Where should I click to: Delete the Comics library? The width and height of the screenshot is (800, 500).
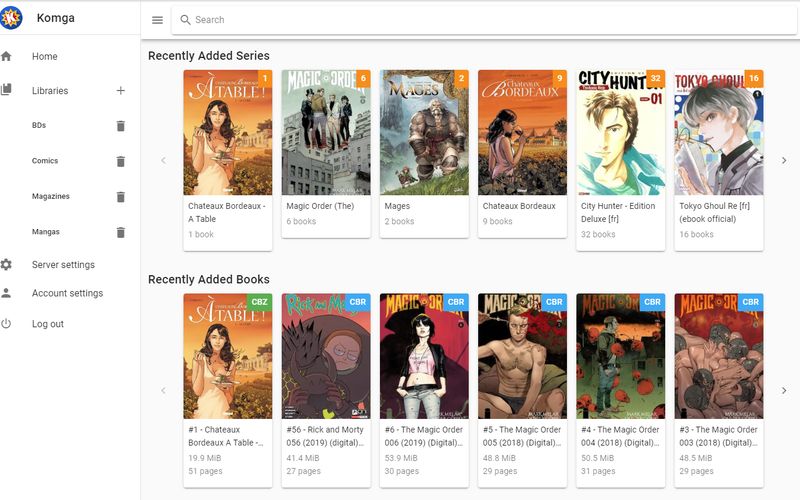point(120,161)
